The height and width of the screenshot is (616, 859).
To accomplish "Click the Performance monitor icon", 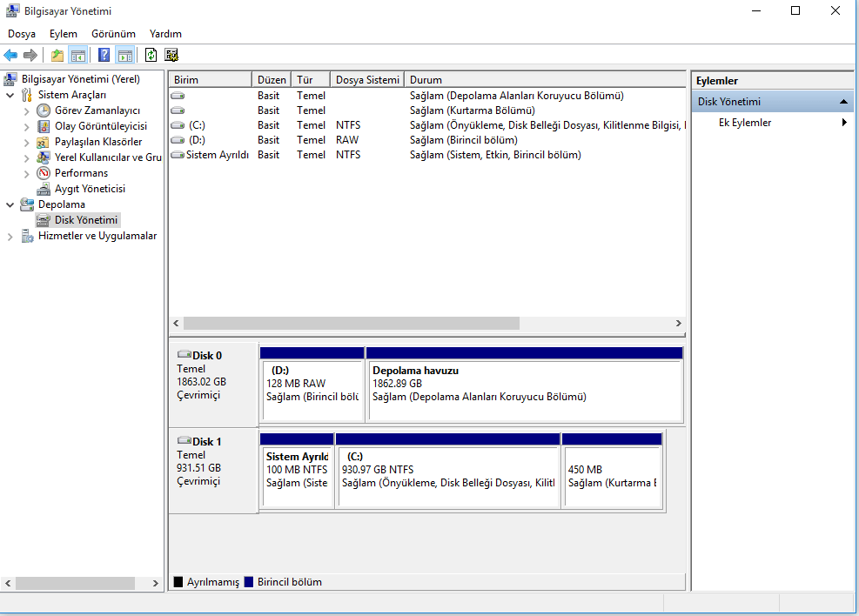I will pos(44,173).
